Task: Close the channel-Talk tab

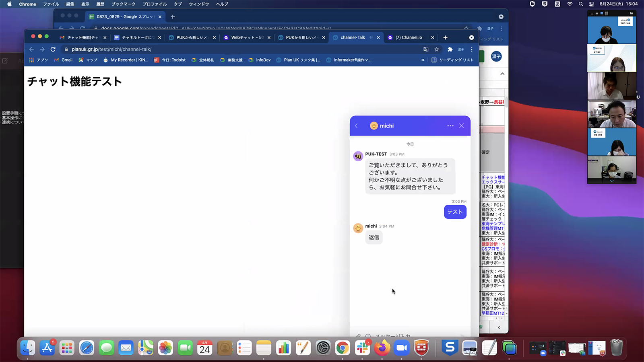Action: [378, 37]
